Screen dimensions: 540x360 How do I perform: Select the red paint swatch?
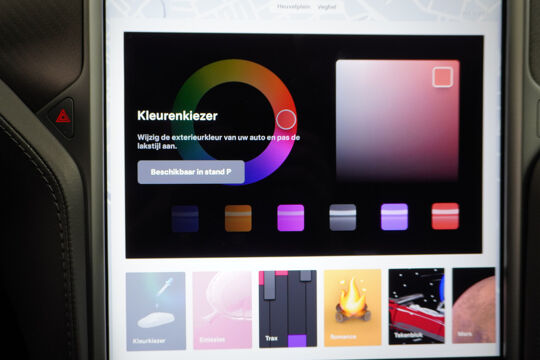click(445, 216)
